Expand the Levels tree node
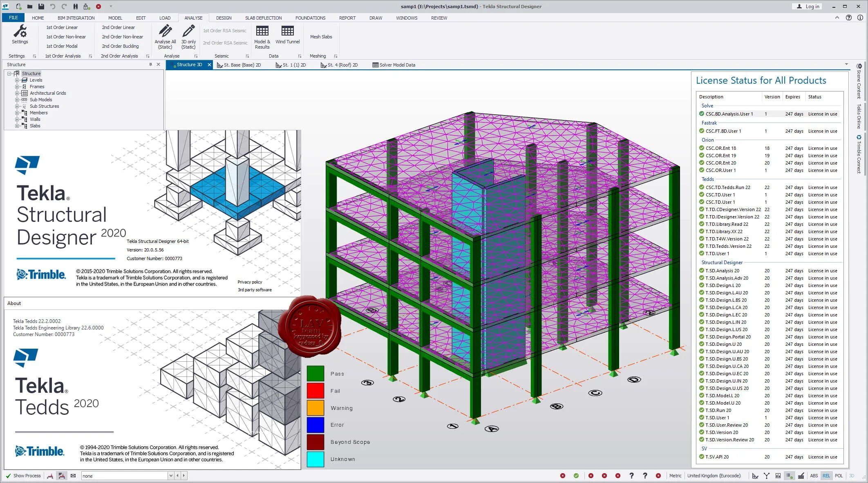This screenshot has width=868, height=483. [17, 80]
